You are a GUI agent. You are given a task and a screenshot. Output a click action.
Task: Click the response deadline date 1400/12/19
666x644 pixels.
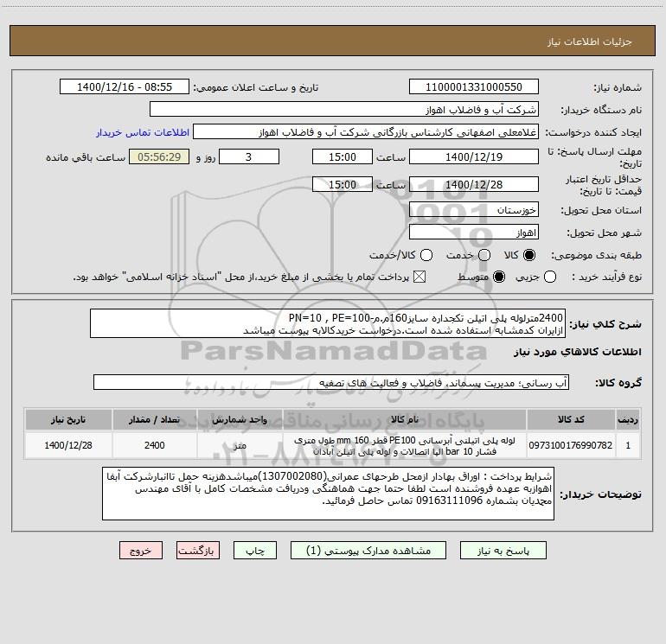474,156
